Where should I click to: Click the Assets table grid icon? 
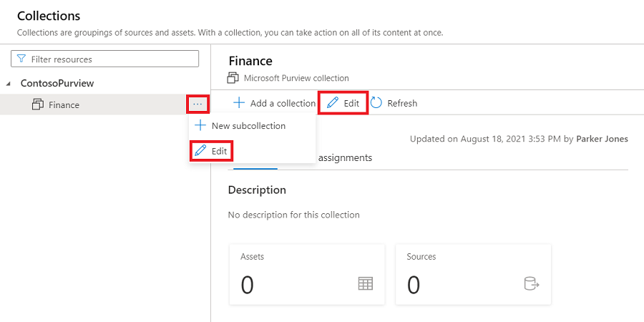365,283
